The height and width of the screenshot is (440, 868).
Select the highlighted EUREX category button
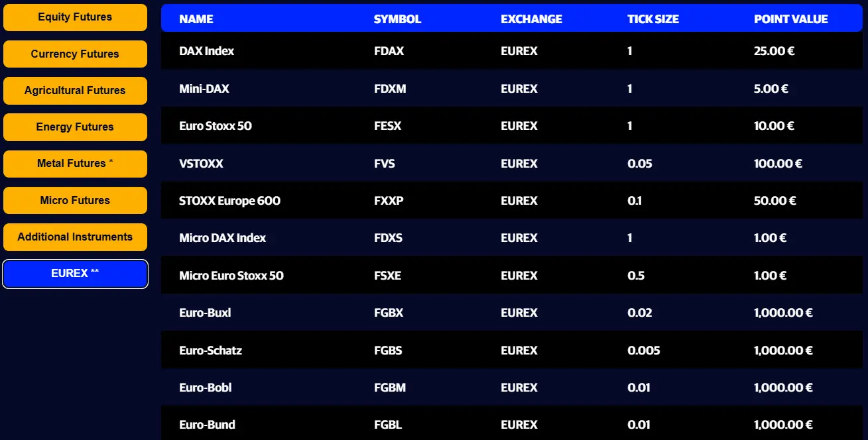click(x=75, y=274)
